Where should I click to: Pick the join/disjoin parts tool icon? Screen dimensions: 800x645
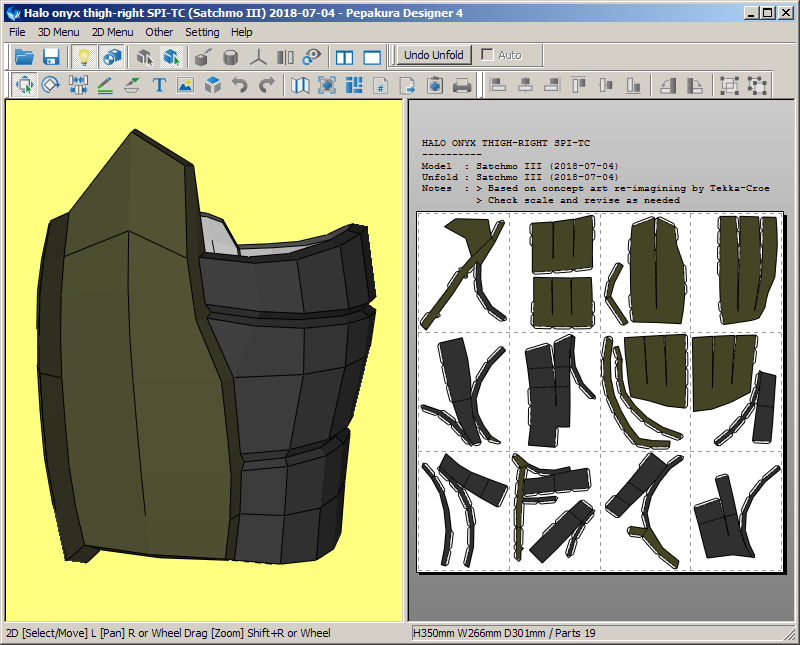coord(78,86)
